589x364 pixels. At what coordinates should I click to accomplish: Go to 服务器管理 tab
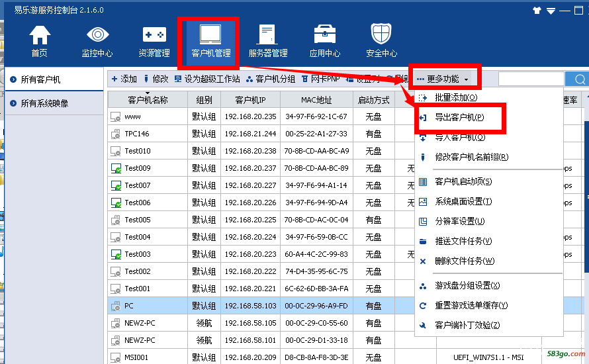click(268, 41)
